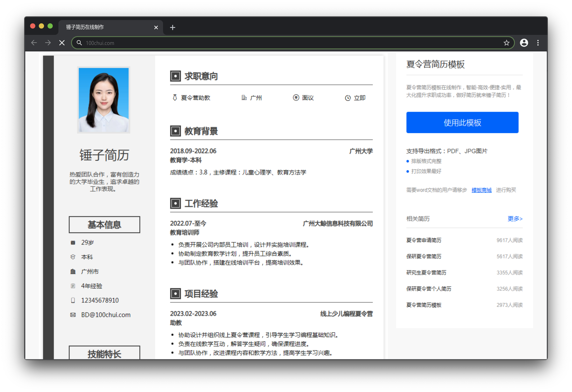Close the 锤子简历在线制作 tab
The image size is (572, 392).
click(x=156, y=27)
